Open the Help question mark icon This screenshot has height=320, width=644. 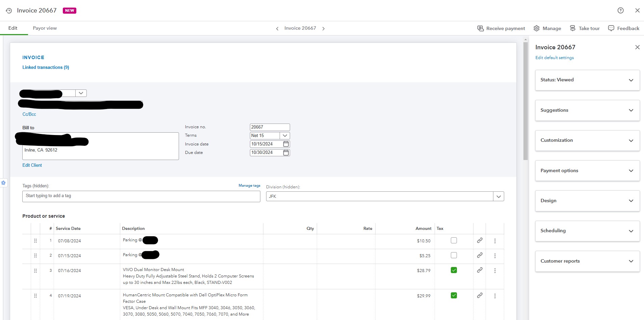click(620, 10)
